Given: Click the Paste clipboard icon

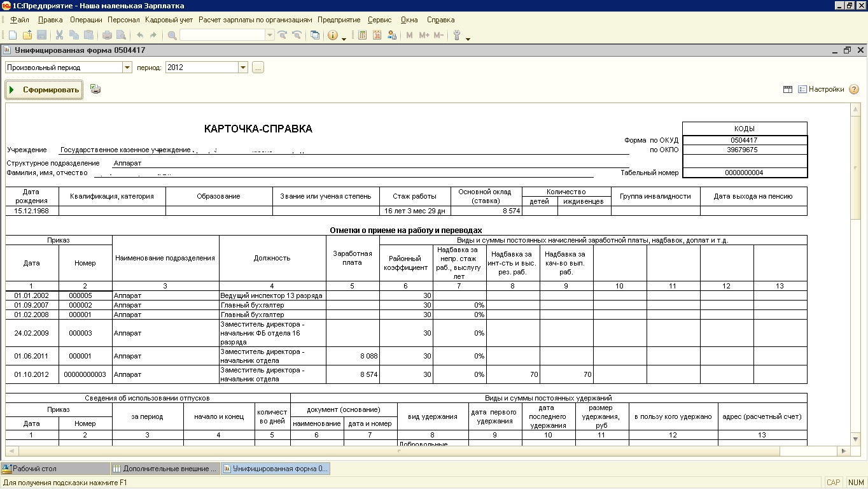Looking at the screenshot, I should pyautogui.click(x=89, y=35).
